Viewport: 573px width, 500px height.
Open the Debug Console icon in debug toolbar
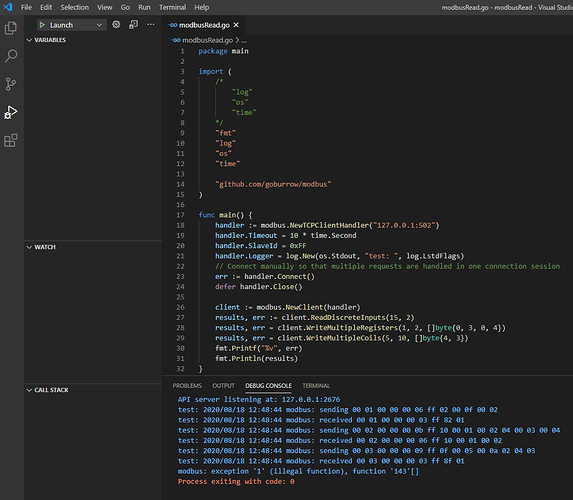click(134, 24)
